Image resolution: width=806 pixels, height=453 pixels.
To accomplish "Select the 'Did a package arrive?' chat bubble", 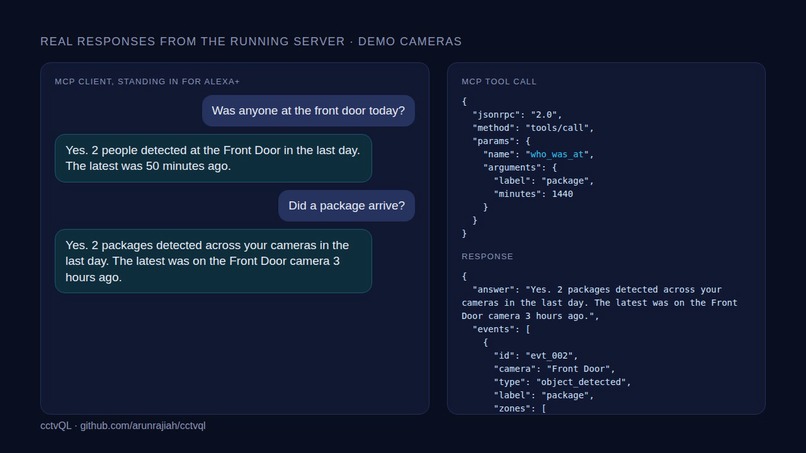I will (346, 206).
